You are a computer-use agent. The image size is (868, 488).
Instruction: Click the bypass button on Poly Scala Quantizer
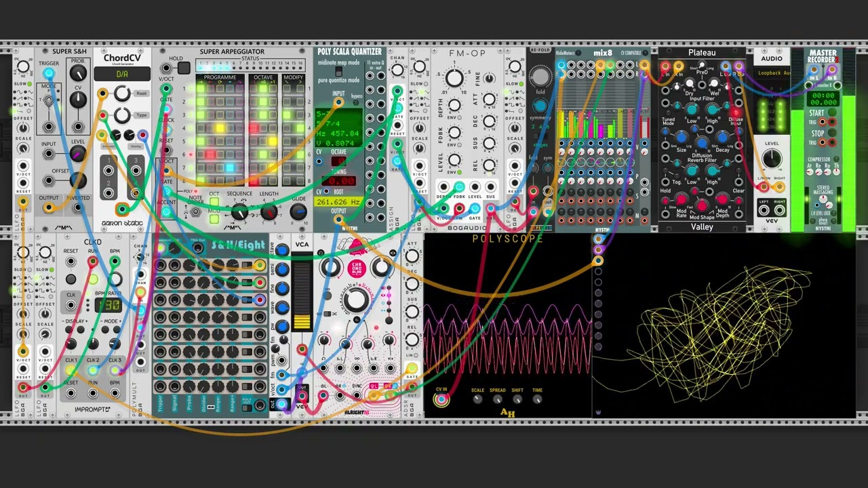coord(356,103)
